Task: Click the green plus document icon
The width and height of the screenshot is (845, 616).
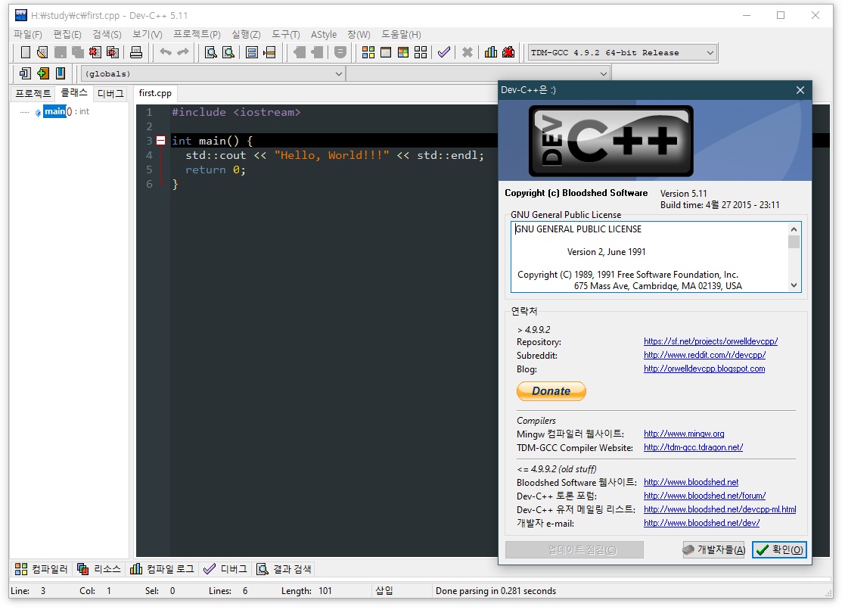Action: (x=42, y=73)
